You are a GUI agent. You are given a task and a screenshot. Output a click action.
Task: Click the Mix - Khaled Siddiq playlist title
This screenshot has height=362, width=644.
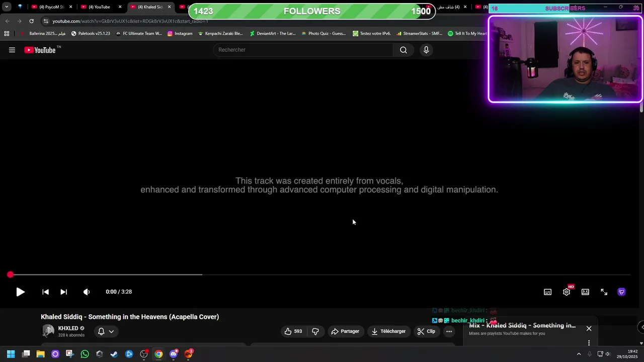[x=522, y=325]
